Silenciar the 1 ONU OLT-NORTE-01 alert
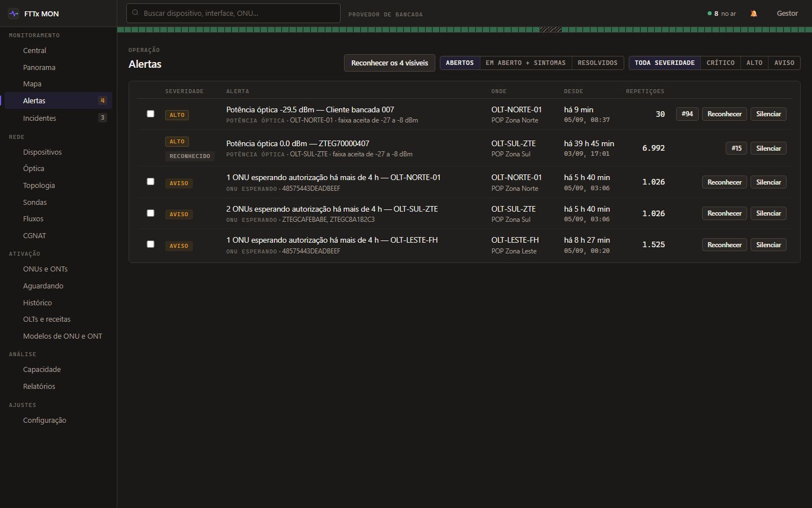 [x=769, y=182]
